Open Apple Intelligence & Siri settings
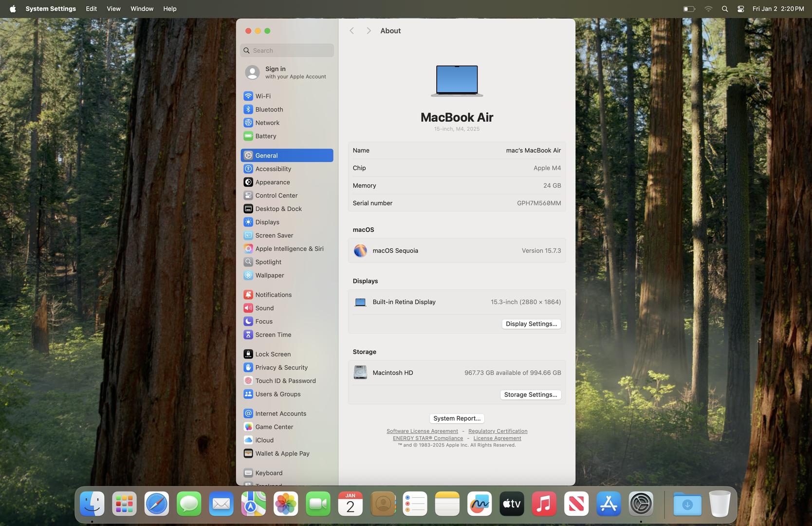 click(x=289, y=249)
